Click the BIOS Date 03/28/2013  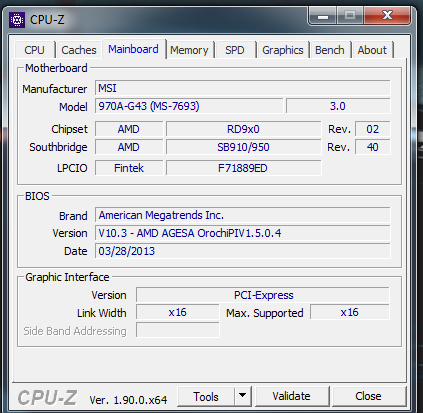[242, 251]
